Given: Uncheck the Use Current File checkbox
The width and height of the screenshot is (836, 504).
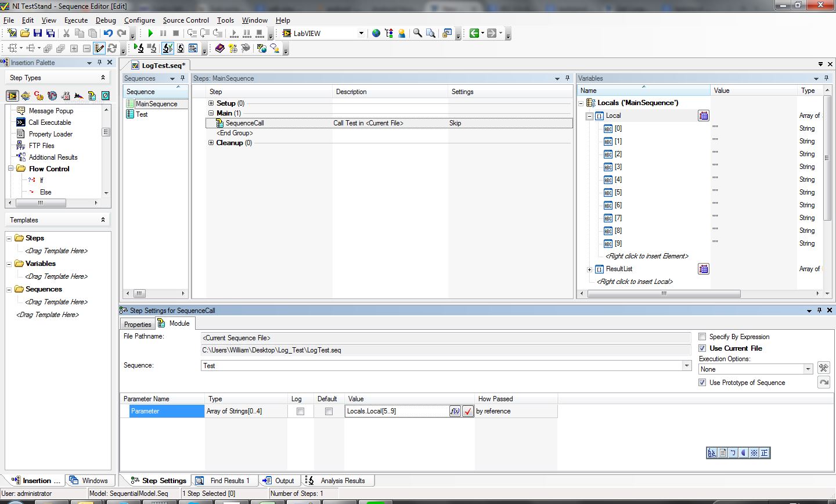Looking at the screenshot, I should [x=702, y=348].
